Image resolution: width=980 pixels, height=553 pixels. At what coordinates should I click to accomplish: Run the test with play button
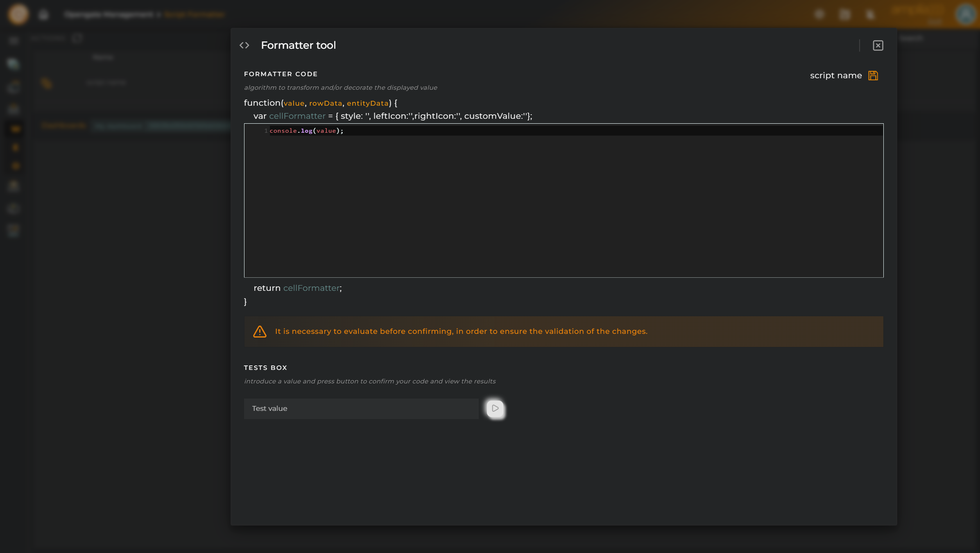tap(495, 408)
